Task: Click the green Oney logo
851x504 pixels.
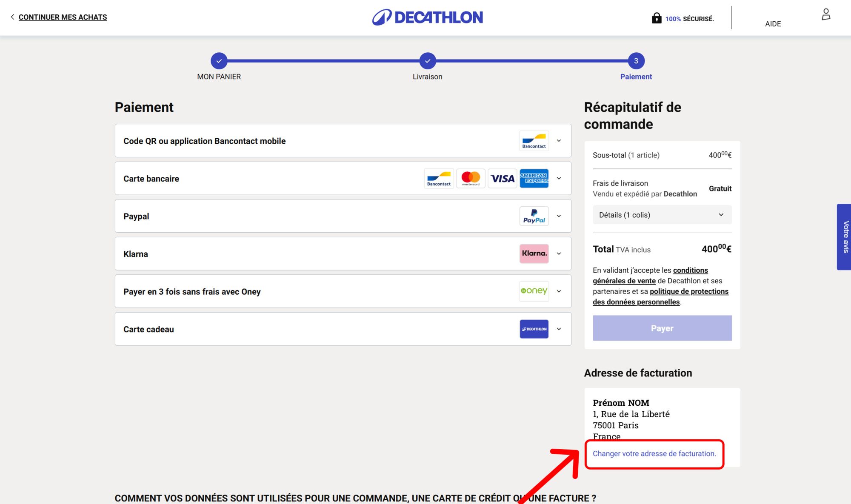Action: (534, 291)
